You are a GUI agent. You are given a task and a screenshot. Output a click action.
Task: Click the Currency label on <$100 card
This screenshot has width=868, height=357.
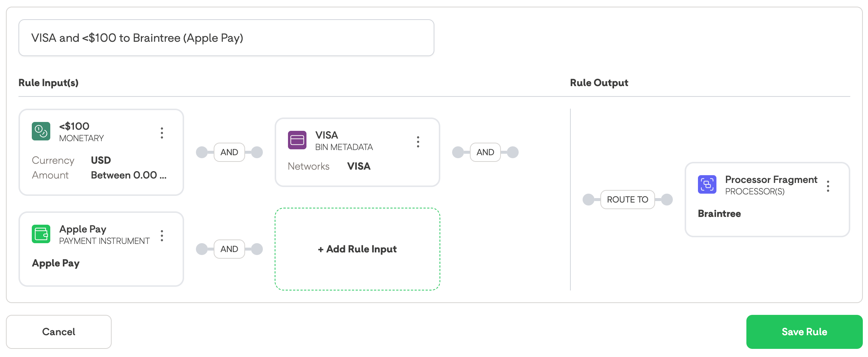tap(53, 160)
